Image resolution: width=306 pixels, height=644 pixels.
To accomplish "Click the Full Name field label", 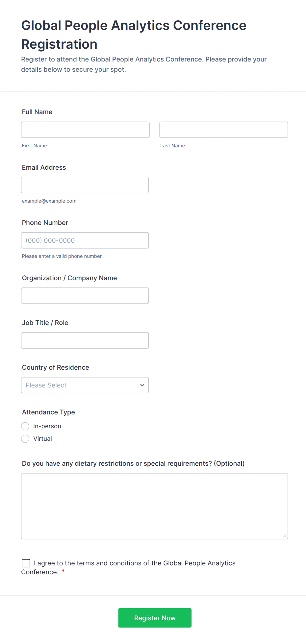I will click(37, 112).
